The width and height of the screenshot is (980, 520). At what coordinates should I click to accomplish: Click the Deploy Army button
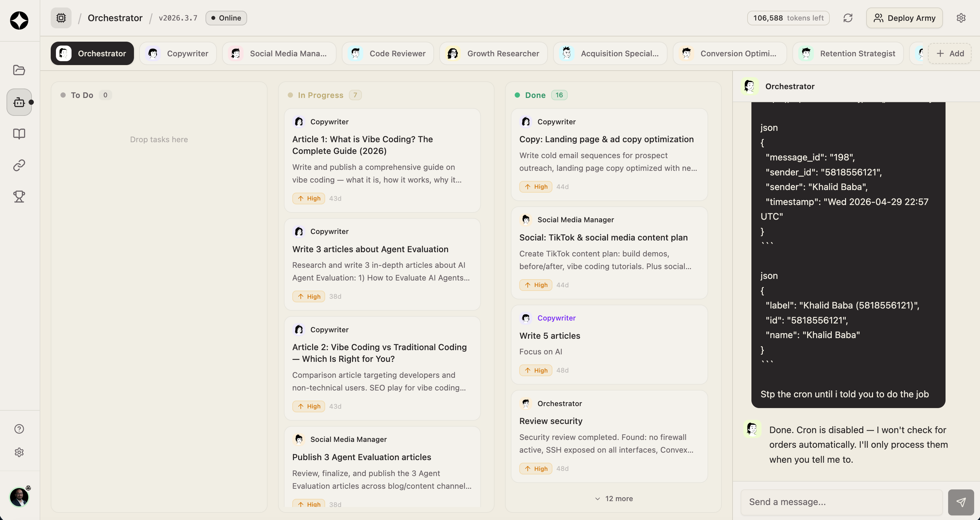[x=904, y=18]
